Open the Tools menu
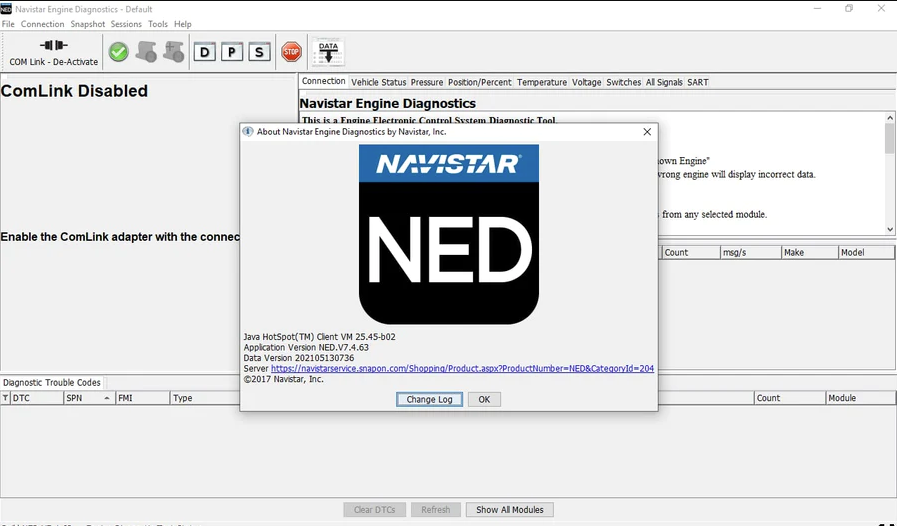 [x=158, y=24]
